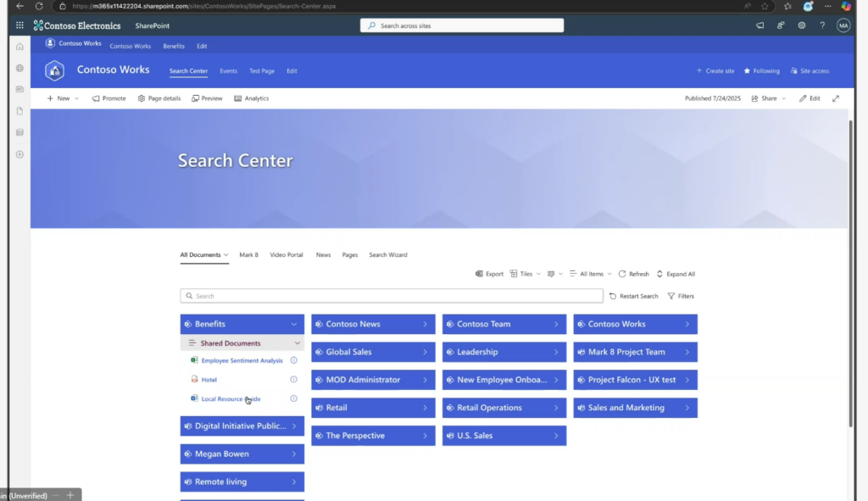Screen dimensions: 868x501
Task: Click the browser back arrow
Action: coord(20,6)
